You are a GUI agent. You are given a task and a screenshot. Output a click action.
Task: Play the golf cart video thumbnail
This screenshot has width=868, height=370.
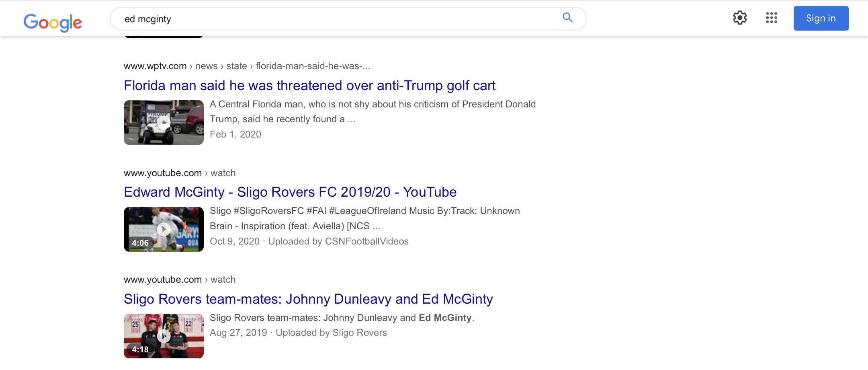click(x=164, y=122)
